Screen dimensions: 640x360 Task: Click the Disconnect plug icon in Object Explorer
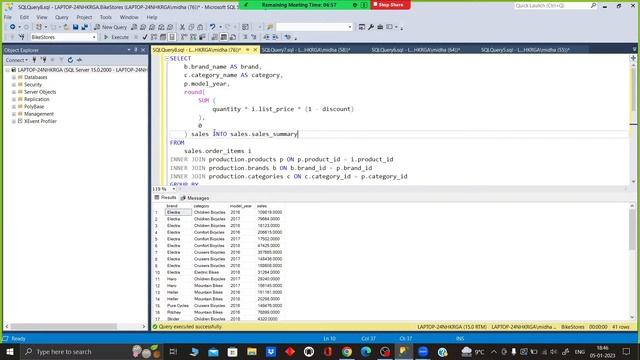pyautogui.click(x=43, y=60)
